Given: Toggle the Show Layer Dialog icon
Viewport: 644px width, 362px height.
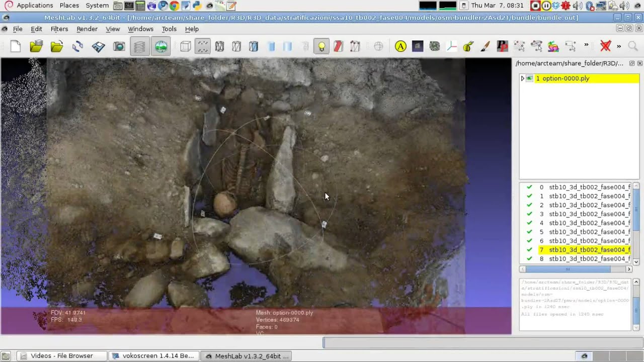Looking at the screenshot, I should click(x=140, y=47).
